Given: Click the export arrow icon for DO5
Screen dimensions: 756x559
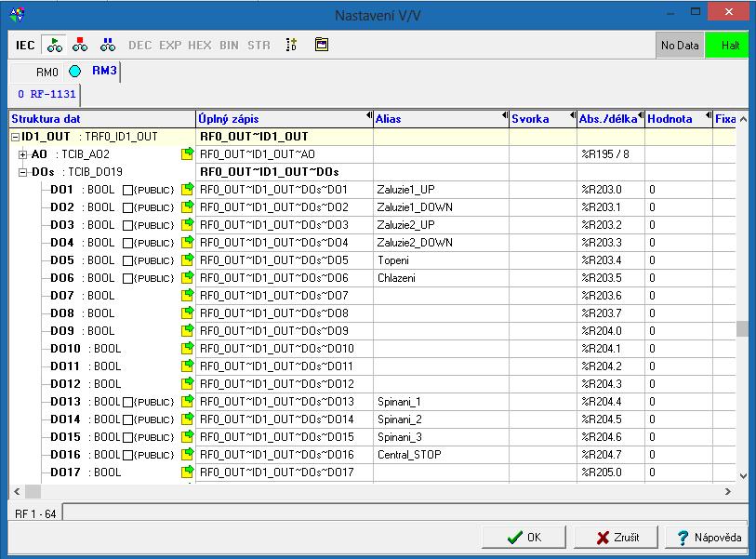Looking at the screenshot, I should click(188, 260).
